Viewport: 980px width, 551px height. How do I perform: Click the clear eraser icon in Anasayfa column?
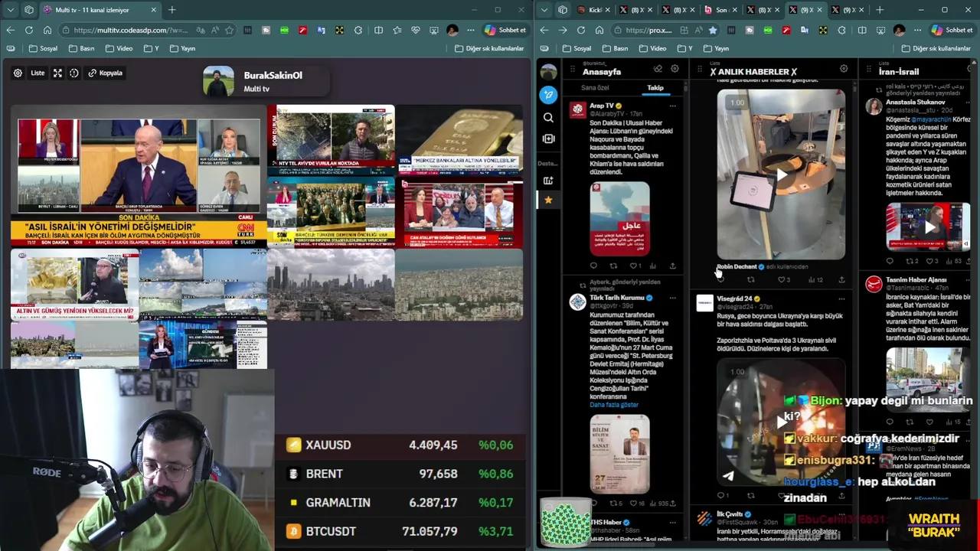click(x=658, y=69)
